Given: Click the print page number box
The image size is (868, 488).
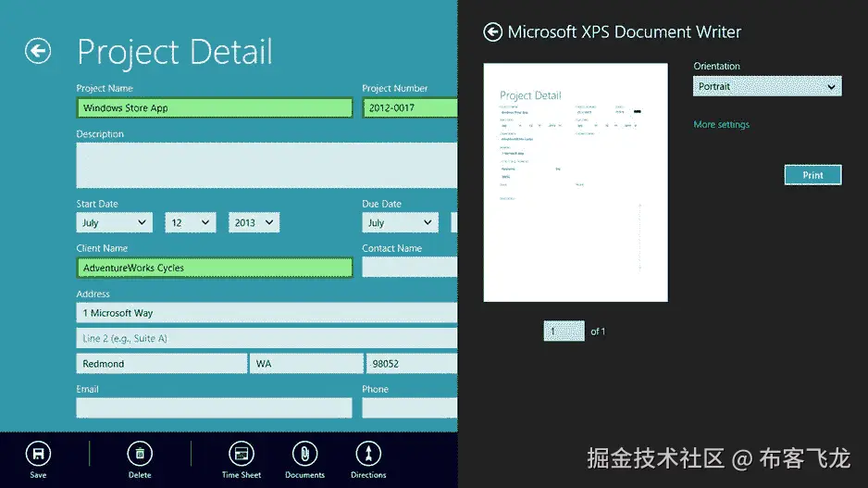Looking at the screenshot, I should 564,332.
